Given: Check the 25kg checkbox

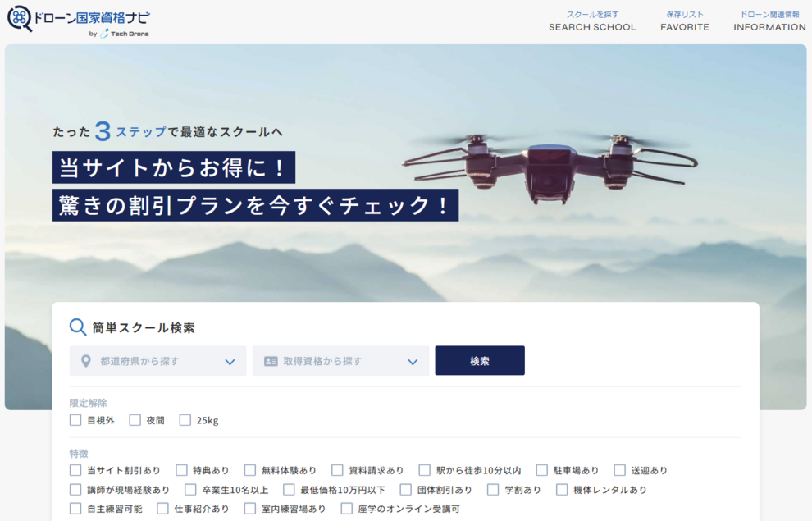Looking at the screenshot, I should 185,420.
